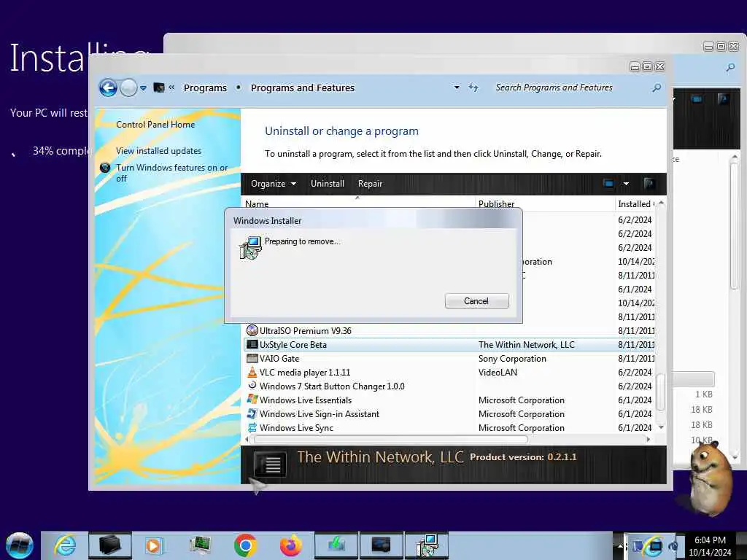Open the system monitor taskbar icon

click(200, 545)
